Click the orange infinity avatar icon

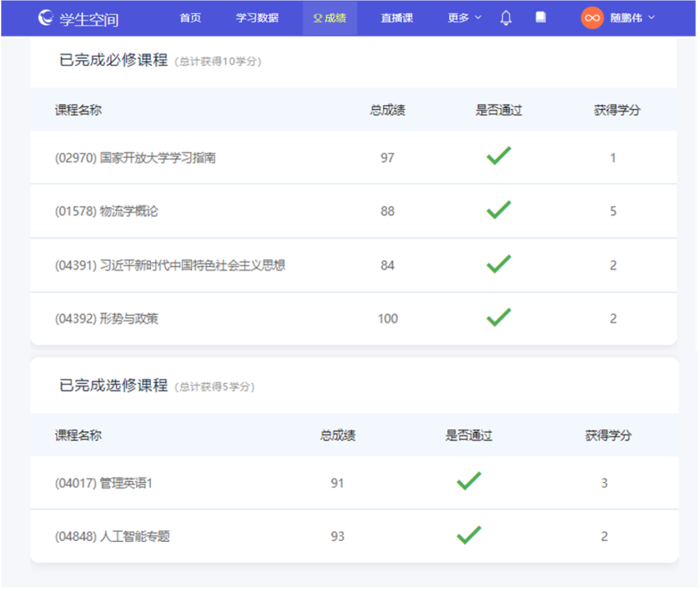[x=592, y=17]
